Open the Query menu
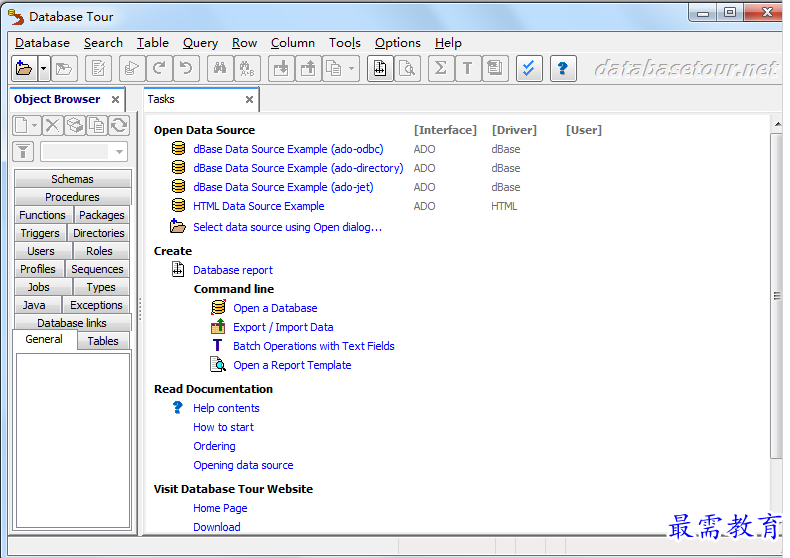790x558 pixels. pyautogui.click(x=201, y=43)
